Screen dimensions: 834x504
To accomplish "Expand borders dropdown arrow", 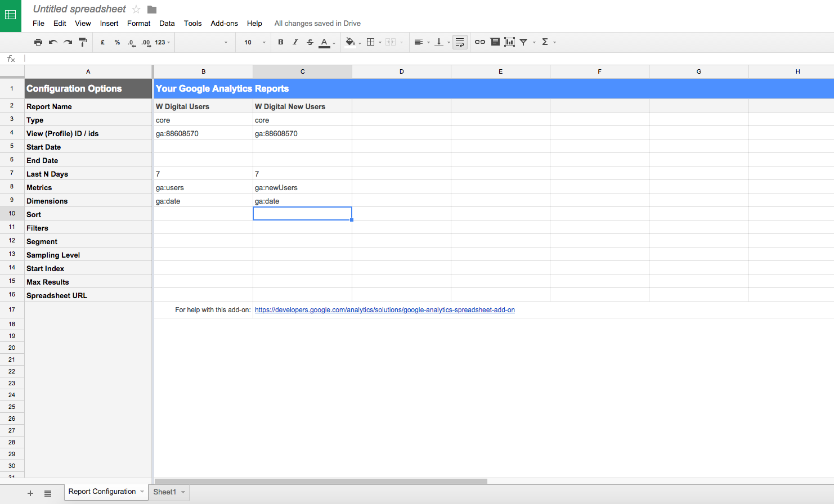I will pos(380,43).
